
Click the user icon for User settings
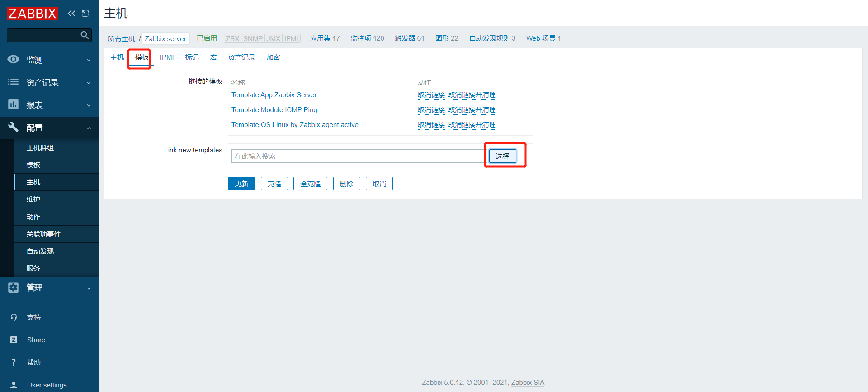point(14,385)
